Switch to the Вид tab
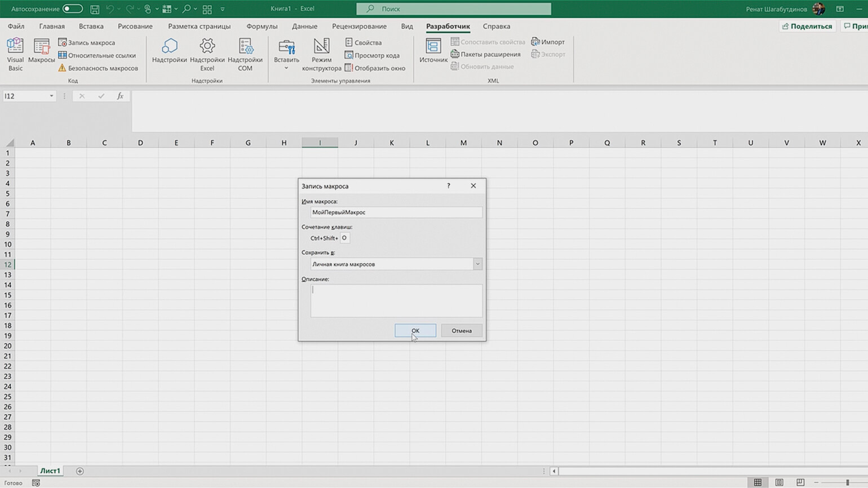The image size is (868, 488). pos(407,26)
